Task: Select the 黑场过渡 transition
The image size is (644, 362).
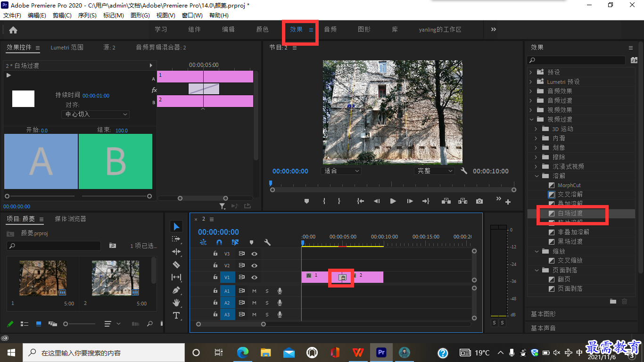Action: (570, 241)
